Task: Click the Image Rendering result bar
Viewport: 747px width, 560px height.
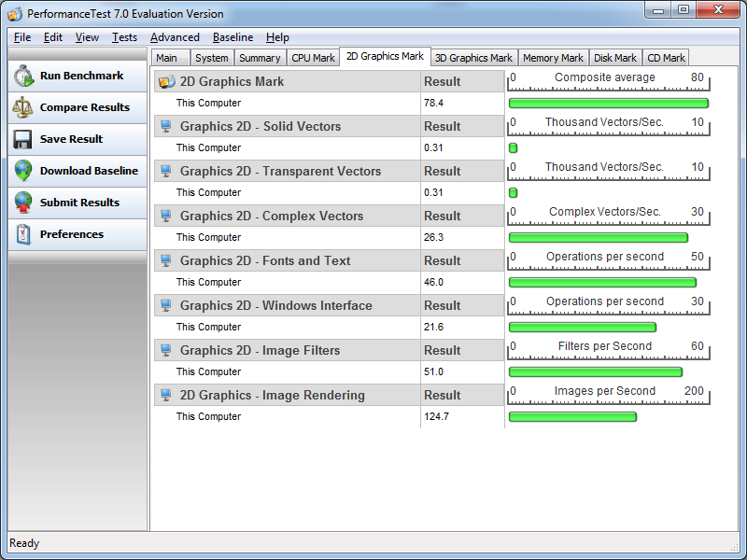Action: 572,416
